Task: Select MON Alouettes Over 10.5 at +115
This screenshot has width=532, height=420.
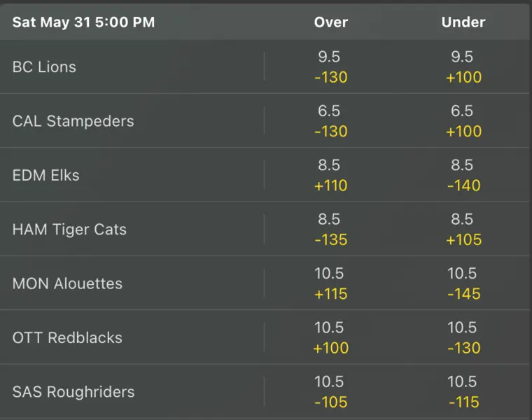Action: point(330,283)
